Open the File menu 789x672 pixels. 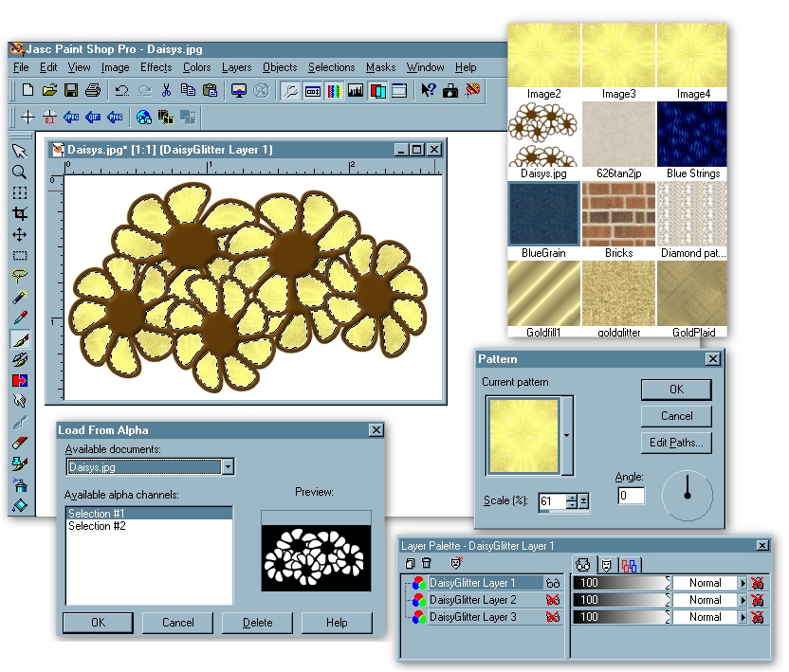[x=21, y=67]
